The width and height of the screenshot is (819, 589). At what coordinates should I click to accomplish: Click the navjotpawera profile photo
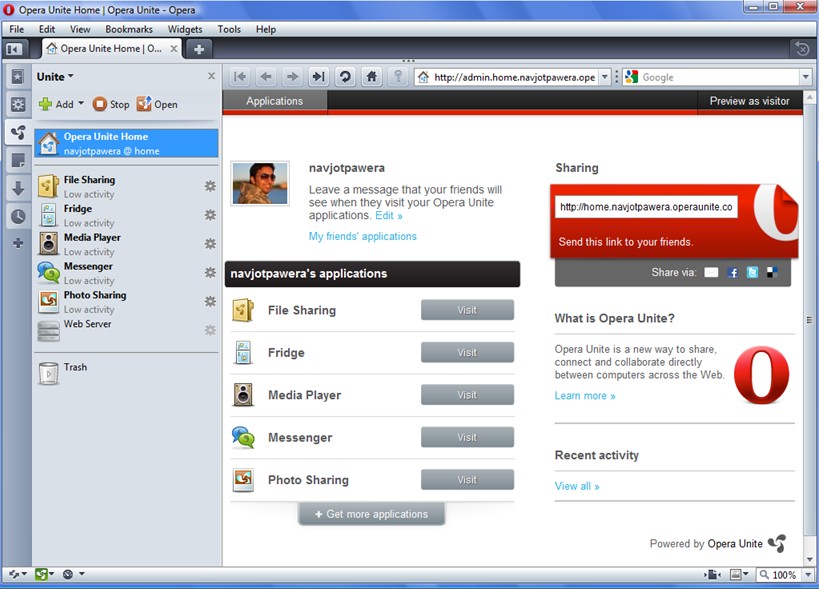tap(260, 183)
